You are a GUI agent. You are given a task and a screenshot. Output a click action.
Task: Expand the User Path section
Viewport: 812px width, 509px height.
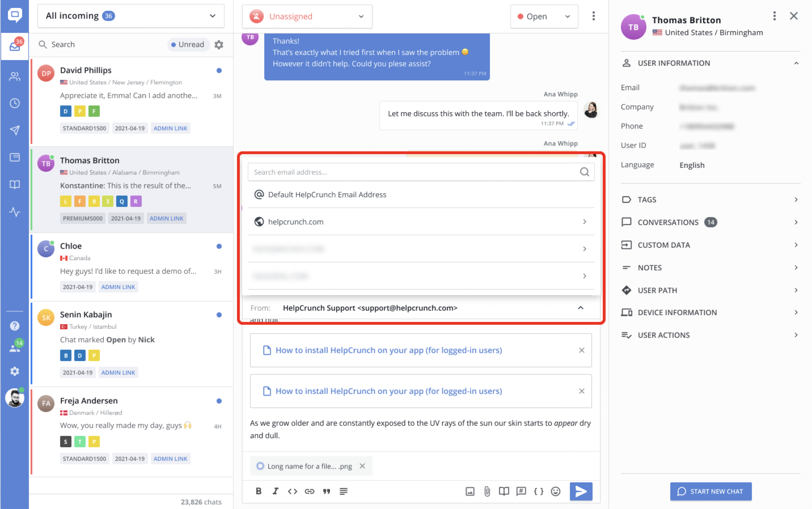711,290
